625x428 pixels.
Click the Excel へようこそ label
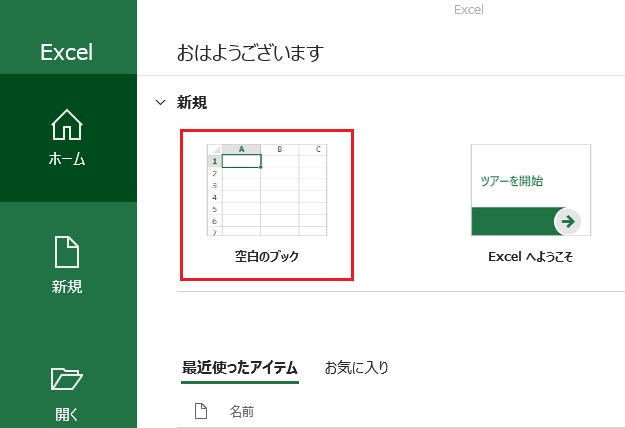pos(531,257)
